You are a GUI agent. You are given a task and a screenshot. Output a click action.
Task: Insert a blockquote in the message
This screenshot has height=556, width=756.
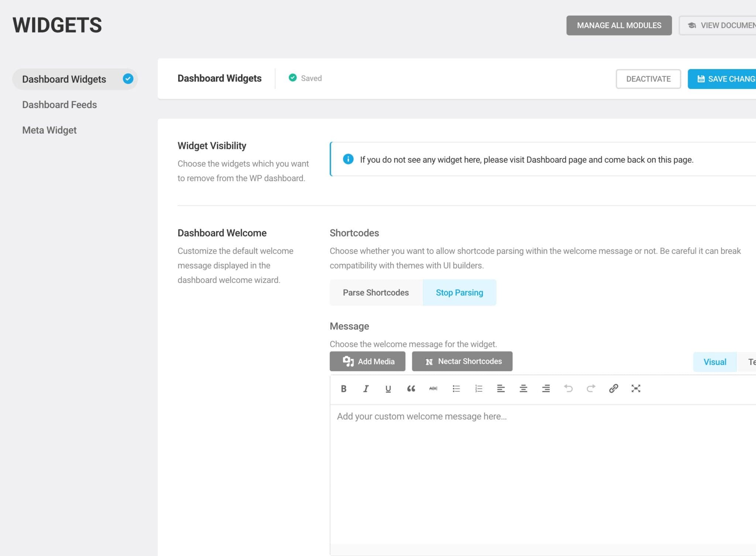pyautogui.click(x=411, y=388)
